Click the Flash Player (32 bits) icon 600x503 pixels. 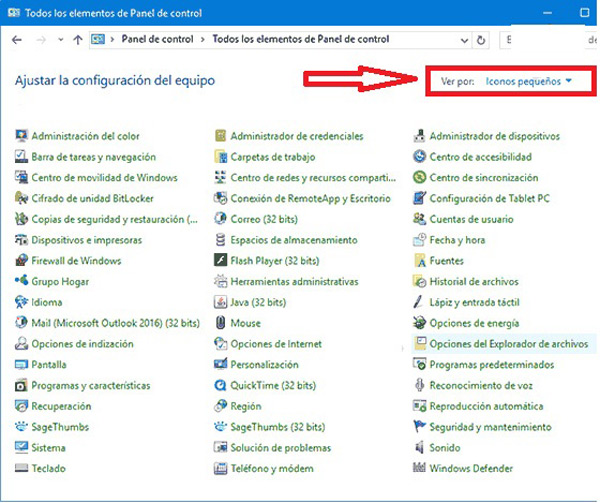[x=220, y=260]
